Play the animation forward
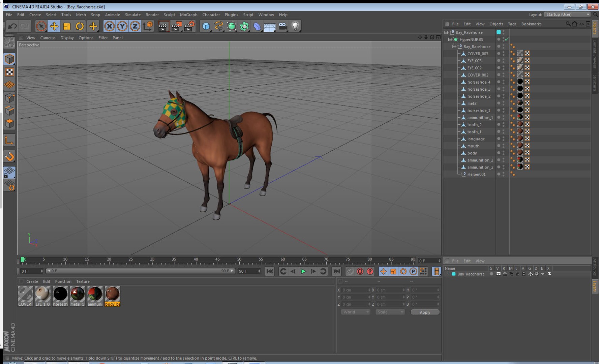Screen dimensions: 599x364 click(303, 271)
